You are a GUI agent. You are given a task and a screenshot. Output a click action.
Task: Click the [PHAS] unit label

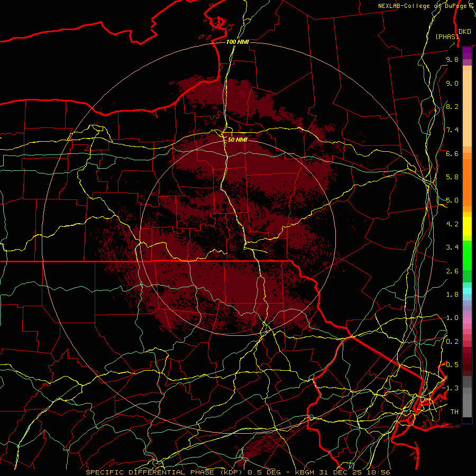click(x=447, y=36)
